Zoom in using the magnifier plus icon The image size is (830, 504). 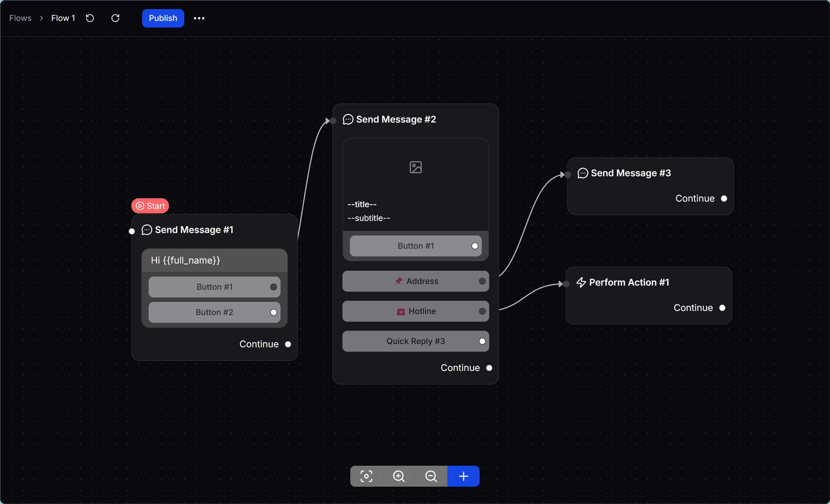(398, 476)
